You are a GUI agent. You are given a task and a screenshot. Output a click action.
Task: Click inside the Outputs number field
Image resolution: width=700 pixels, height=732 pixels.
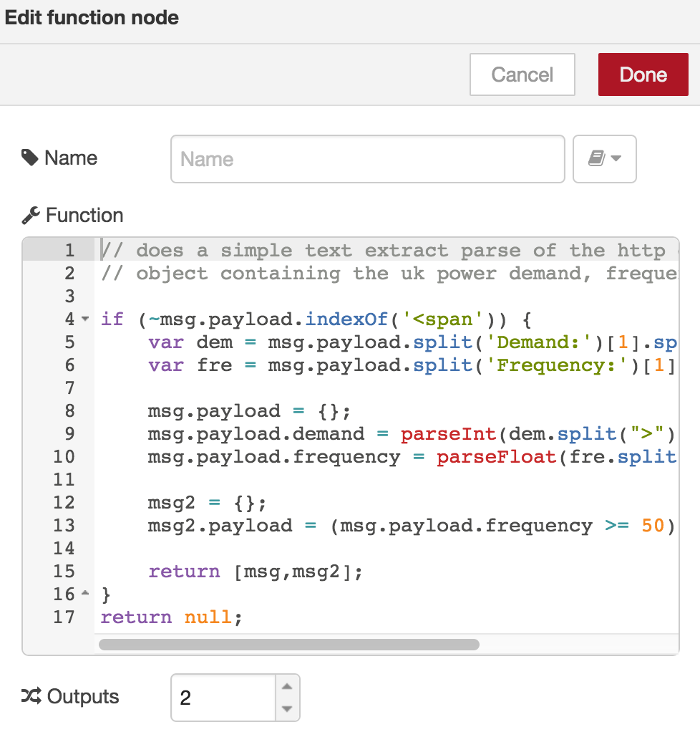coord(223,698)
